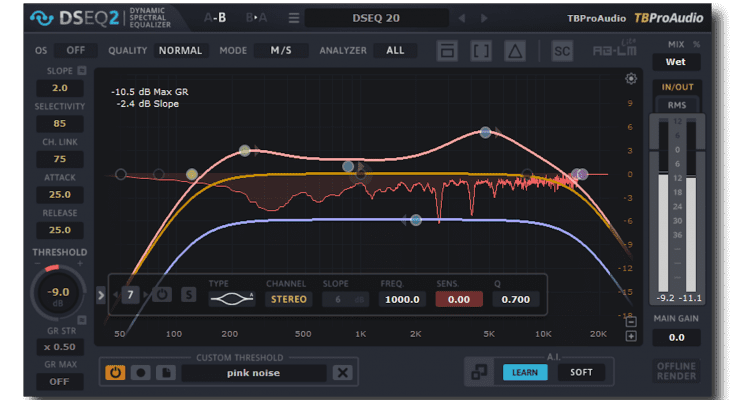Click the A.I. overlapping squares icon
This screenshot has width=735, height=400.
pos(481,372)
